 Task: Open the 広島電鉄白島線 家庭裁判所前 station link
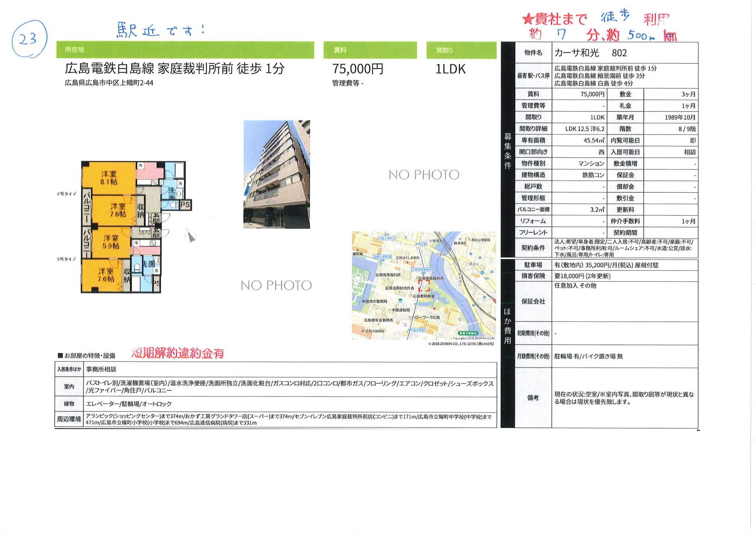pos(174,70)
